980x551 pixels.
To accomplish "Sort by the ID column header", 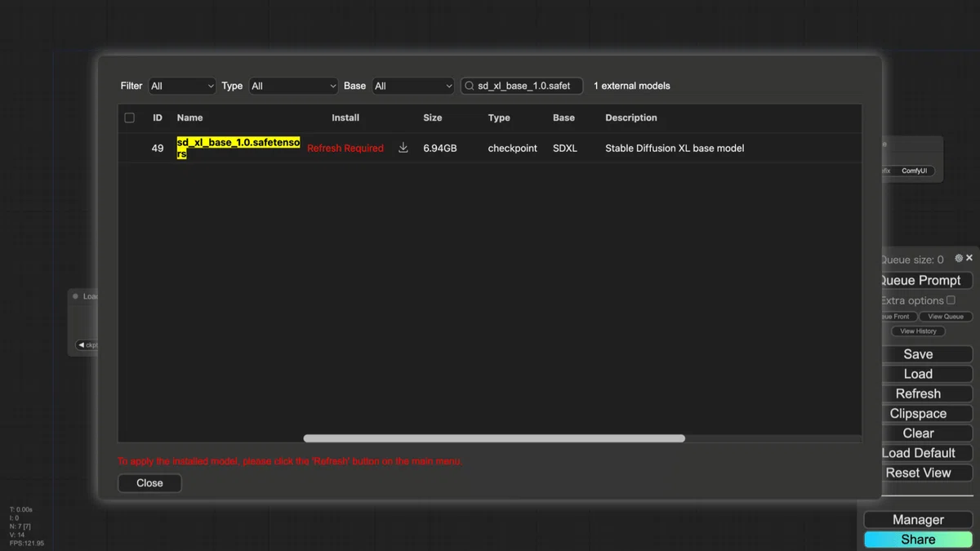I will pyautogui.click(x=158, y=118).
